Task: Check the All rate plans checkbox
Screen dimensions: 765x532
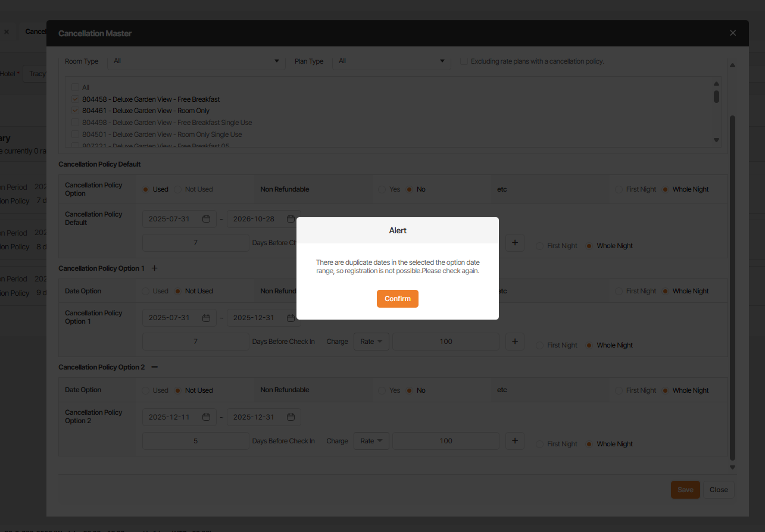Action: (x=76, y=87)
